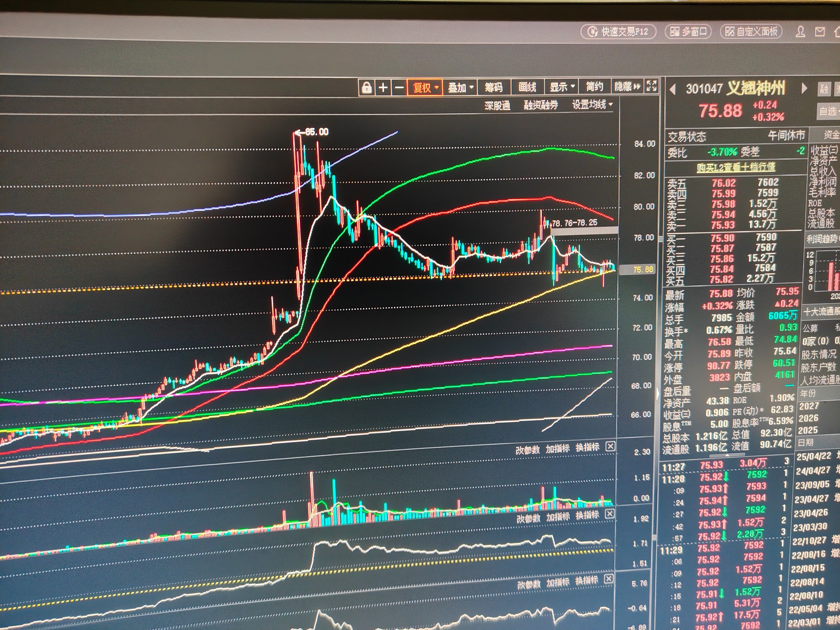This screenshot has height=630, width=840.
Task: Go to next stock with right arrow
Action: [804, 88]
